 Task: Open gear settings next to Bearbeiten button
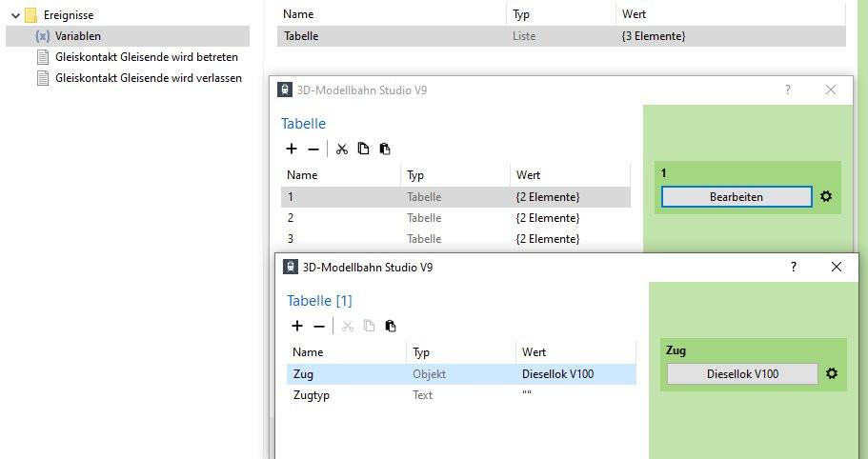click(x=826, y=196)
